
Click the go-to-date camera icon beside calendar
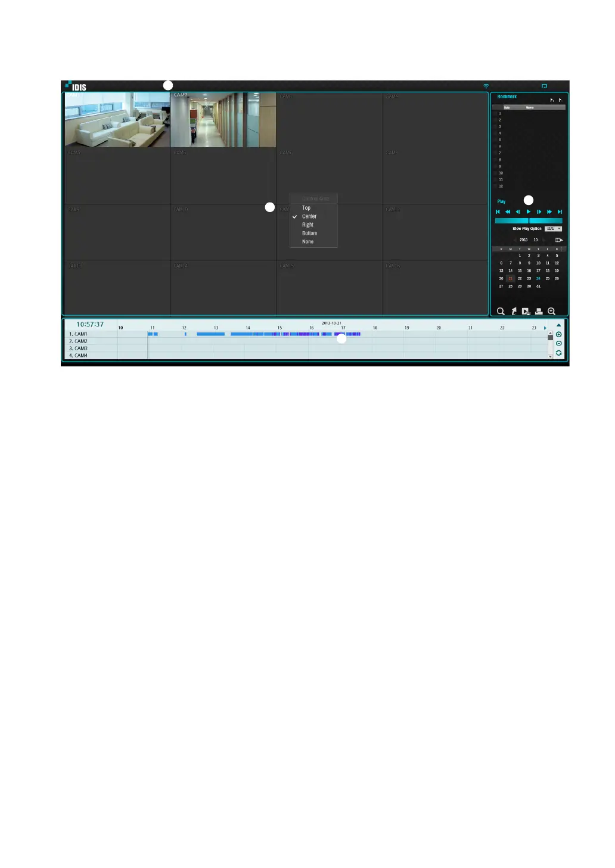tap(559, 240)
